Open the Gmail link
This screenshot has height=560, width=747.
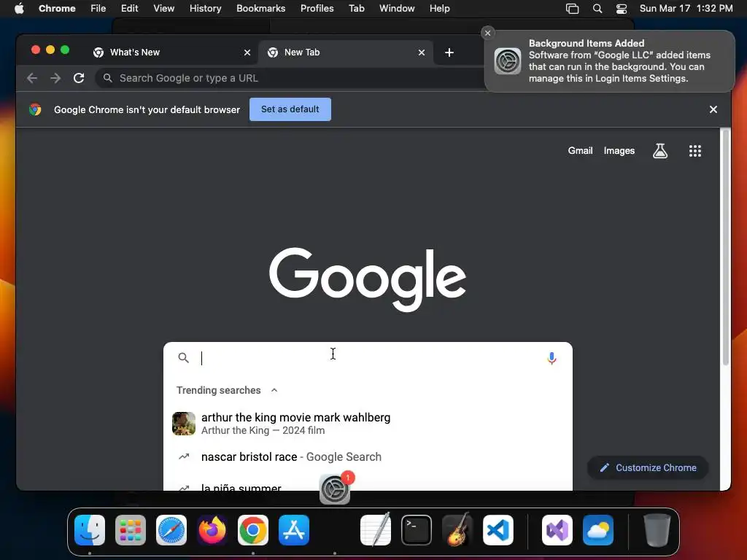point(580,150)
